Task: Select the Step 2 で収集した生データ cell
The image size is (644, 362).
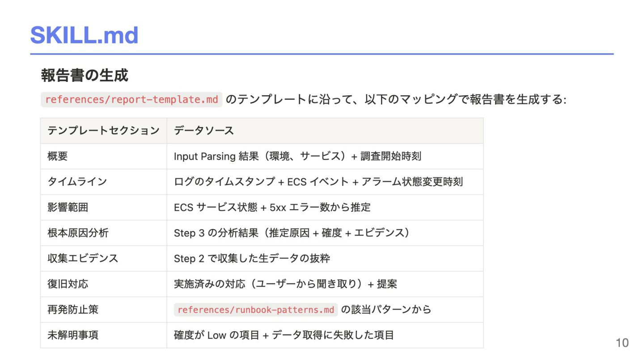Action: 325,258
